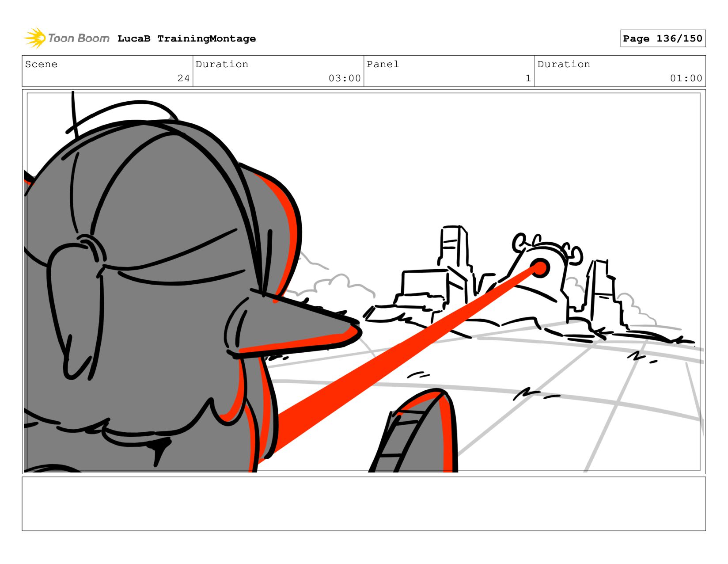This screenshot has width=728, height=564.
Task: Select the LucaB TrainingMontage project title
Action: tap(186, 38)
